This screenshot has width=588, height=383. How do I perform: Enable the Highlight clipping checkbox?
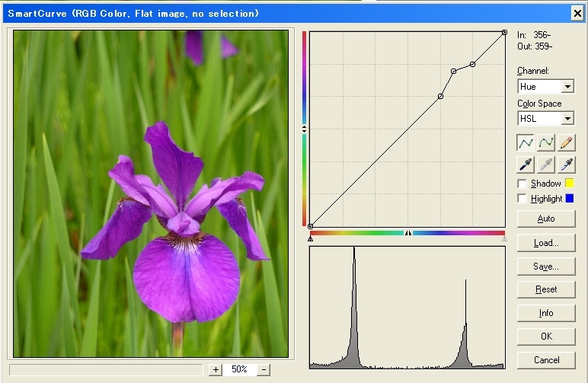coord(522,199)
